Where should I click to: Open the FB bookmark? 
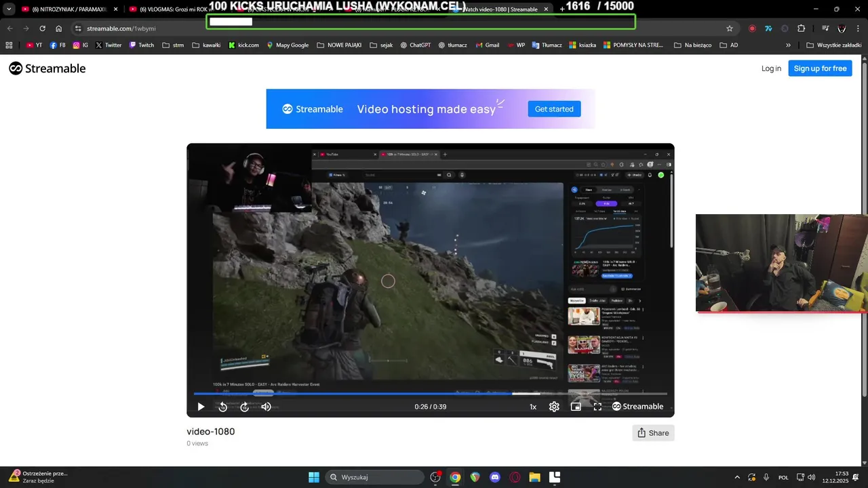(x=58, y=45)
